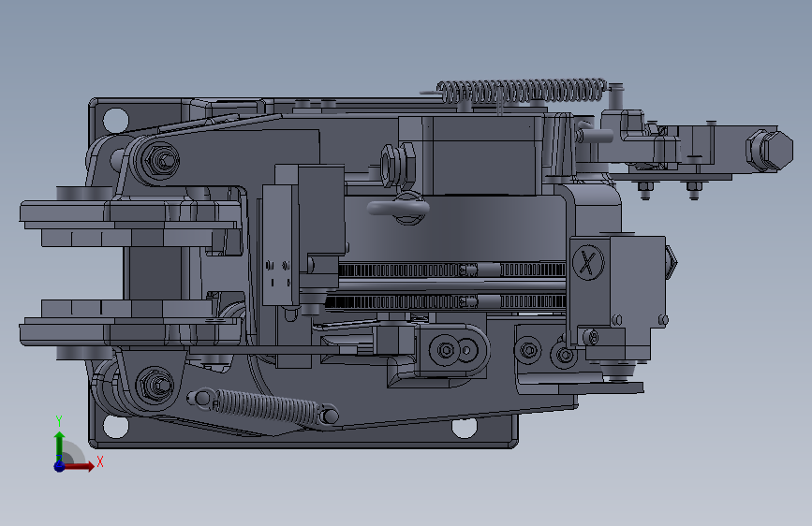The image size is (812, 526).
Task: Select the bottom-left mounting hole of the base plate
Action: (115, 427)
